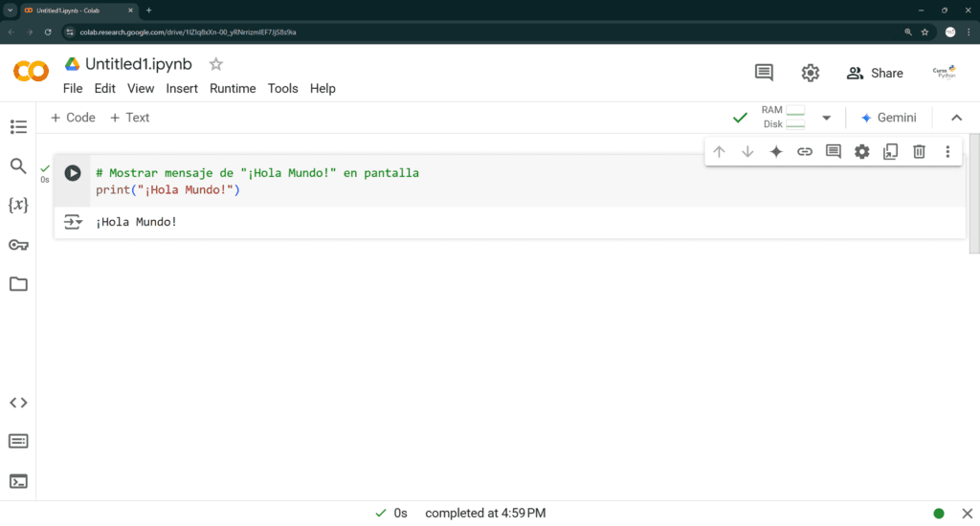The image size is (980, 526).
Task: Open the Insert menu
Action: [x=182, y=88]
